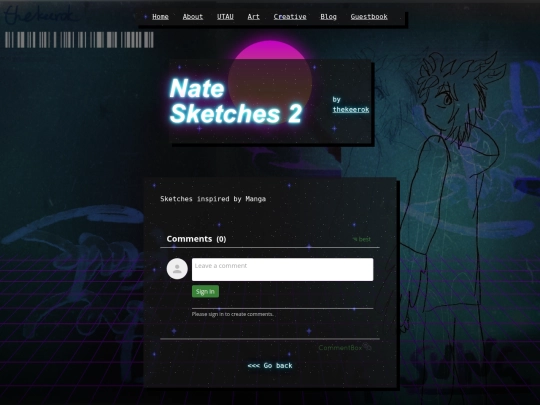
Task: Click the green Sign in button
Action: (205, 291)
